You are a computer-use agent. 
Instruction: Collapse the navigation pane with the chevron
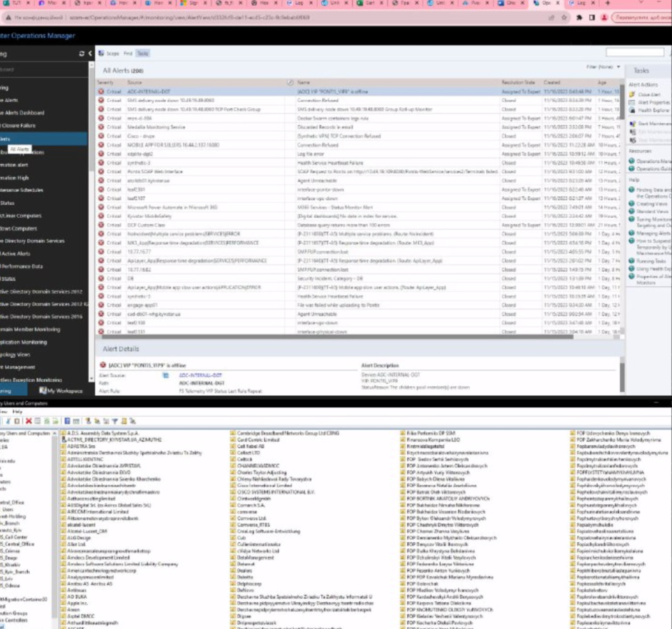tap(90, 54)
